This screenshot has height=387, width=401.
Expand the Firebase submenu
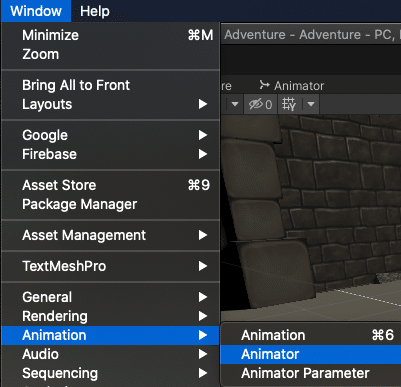[x=110, y=154]
